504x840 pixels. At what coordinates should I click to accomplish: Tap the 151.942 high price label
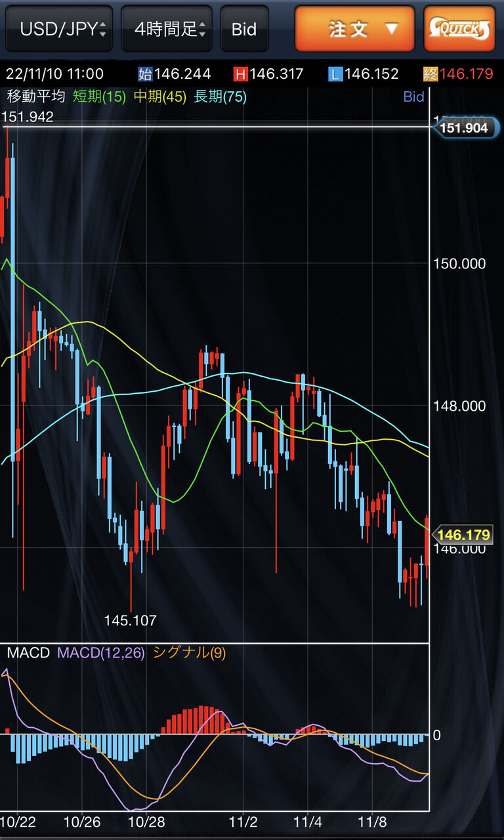28,117
